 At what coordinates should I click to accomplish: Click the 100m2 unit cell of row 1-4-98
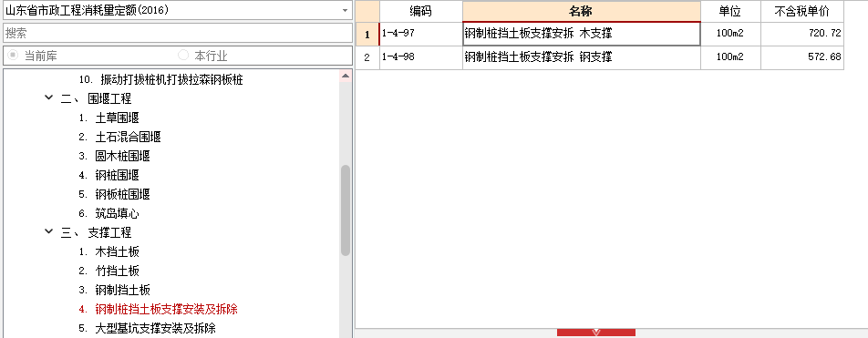click(x=730, y=57)
